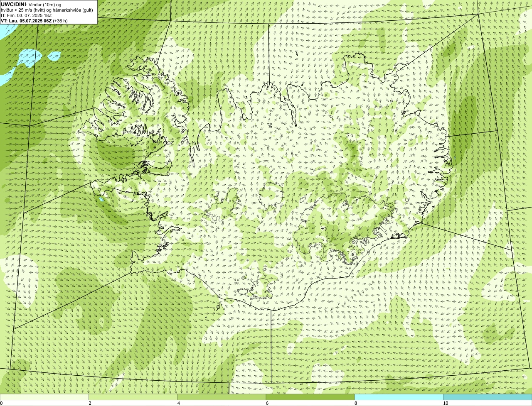The width and height of the screenshot is (532, 406).
Task: Select the light cyan 8–10 scale segment
Action: [x=399, y=397]
